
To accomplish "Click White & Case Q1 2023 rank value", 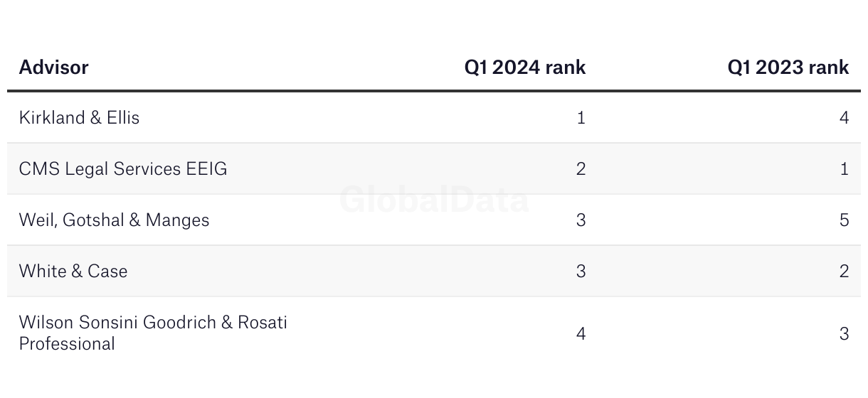I will coord(844,271).
